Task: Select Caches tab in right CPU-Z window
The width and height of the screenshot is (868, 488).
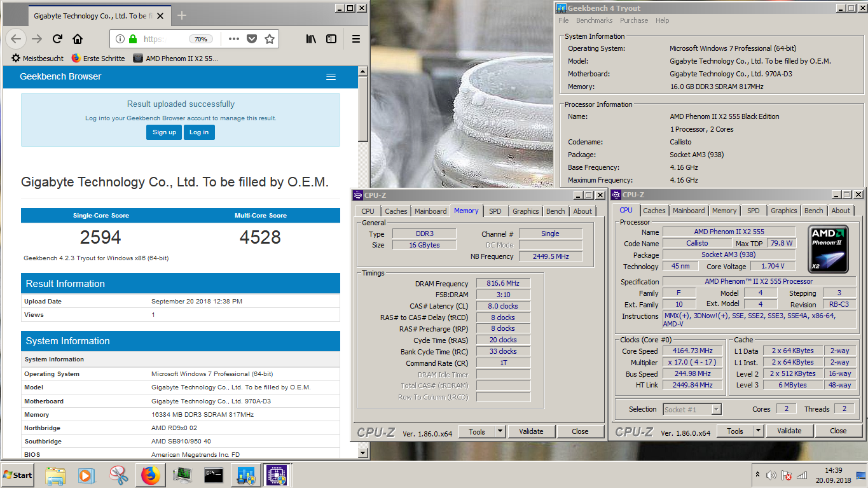Action: pyautogui.click(x=654, y=211)
